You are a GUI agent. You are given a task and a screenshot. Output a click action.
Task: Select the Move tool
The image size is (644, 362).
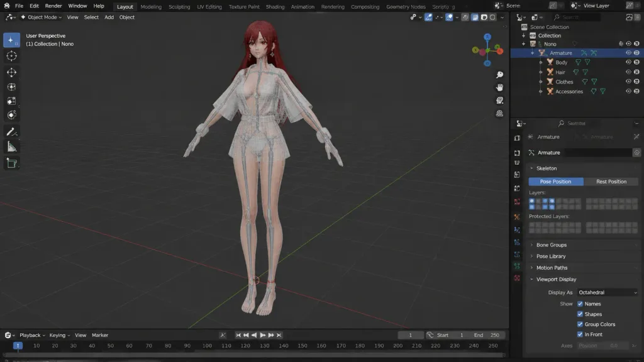(11, 73)
